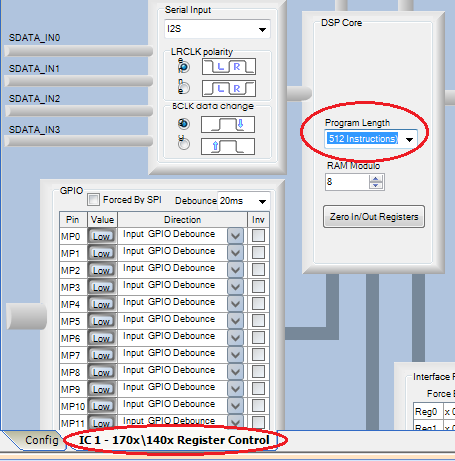The width and height of the screenshot is (455, 461).
Task: Toggle MP4 Low value button
Action: 102,304
